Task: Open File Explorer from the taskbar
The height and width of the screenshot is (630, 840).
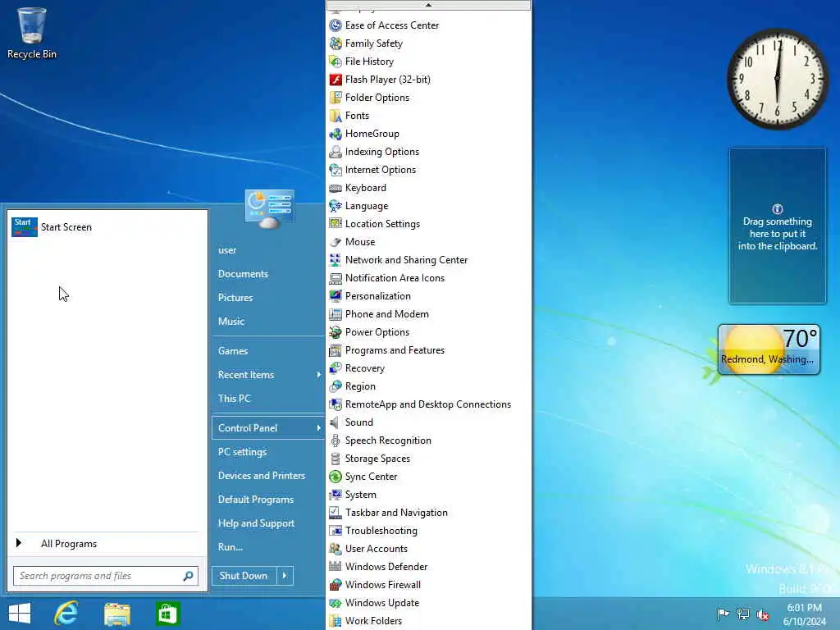Action: click(x=117, y=614)
